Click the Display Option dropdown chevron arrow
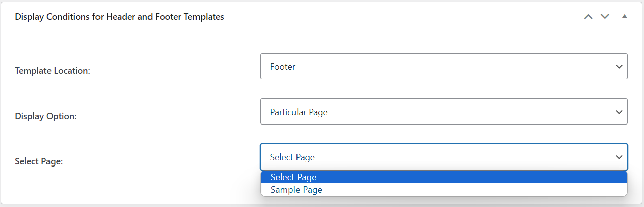The height and width of the screenshot is (207, 644). click(619, 112)
